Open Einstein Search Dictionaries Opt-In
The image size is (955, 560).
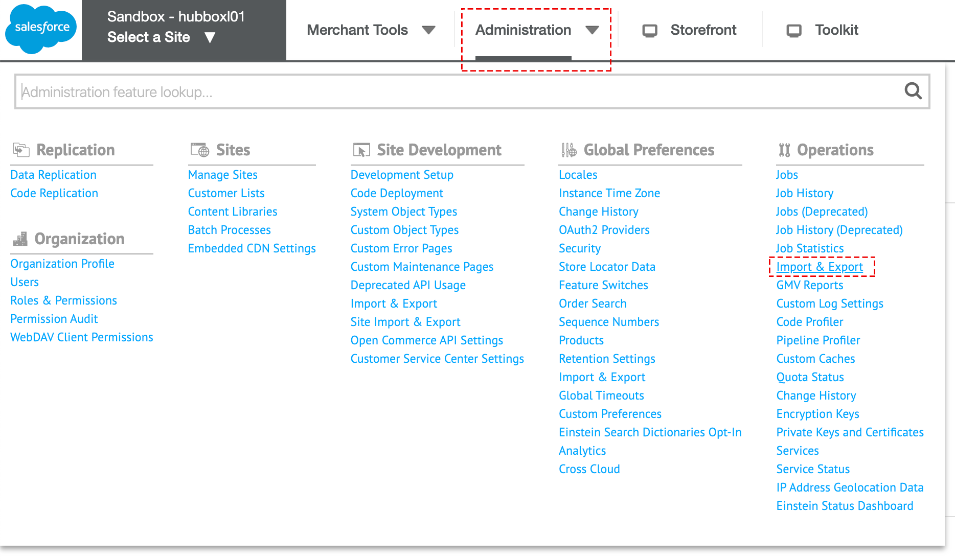click(x=650, y=432)
